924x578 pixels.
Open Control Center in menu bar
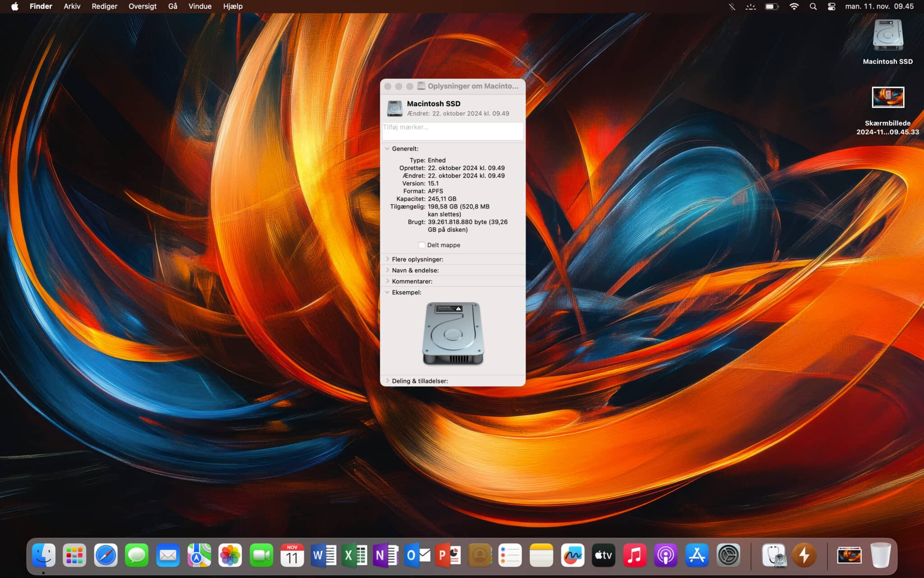[832, 6]
